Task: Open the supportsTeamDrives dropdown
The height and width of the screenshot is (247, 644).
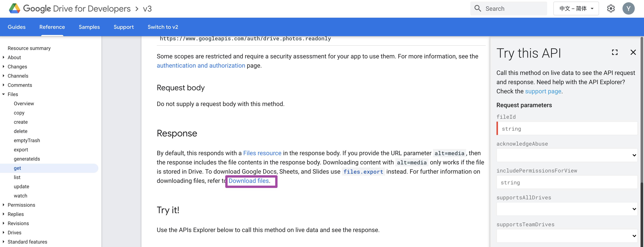Action: point(567,236)
